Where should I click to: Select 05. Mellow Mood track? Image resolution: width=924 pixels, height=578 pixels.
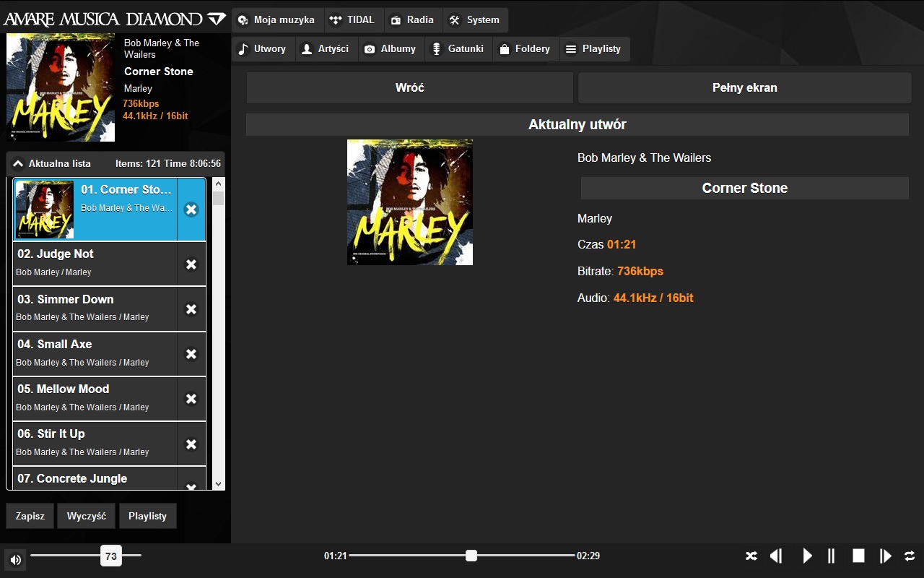(95, 399)
